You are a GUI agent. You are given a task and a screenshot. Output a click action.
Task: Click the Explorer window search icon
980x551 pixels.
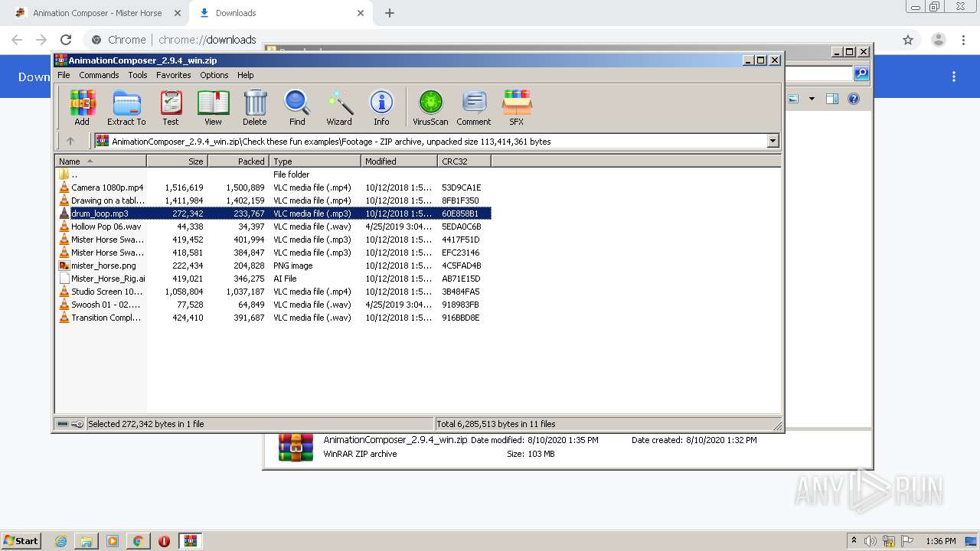pyautogui.click(x=861, y=73)
